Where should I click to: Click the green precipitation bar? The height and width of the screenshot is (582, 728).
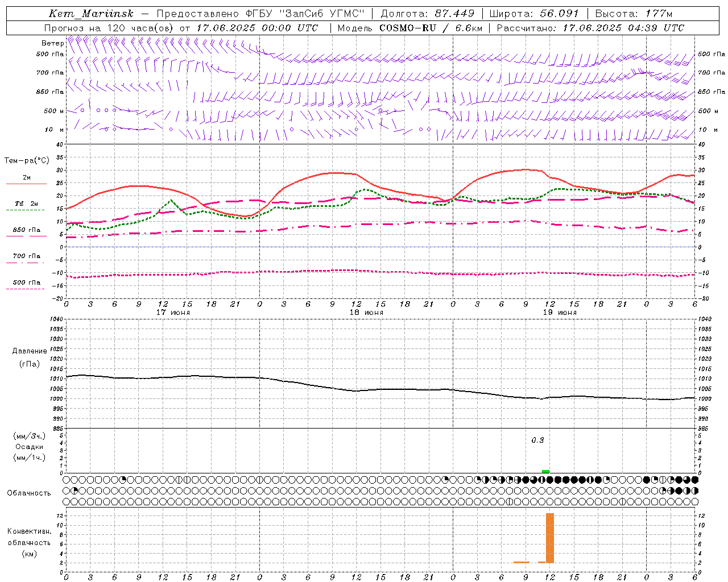546,471
